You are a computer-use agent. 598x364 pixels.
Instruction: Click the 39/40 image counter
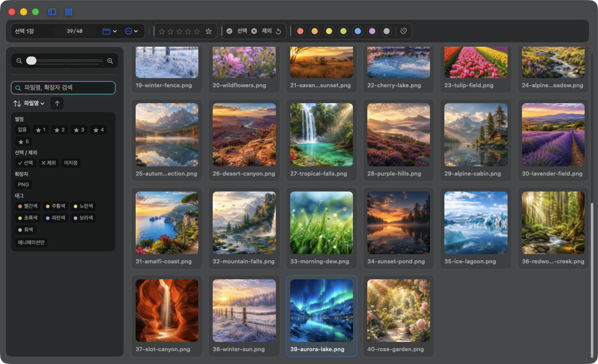tap(75, 31)
